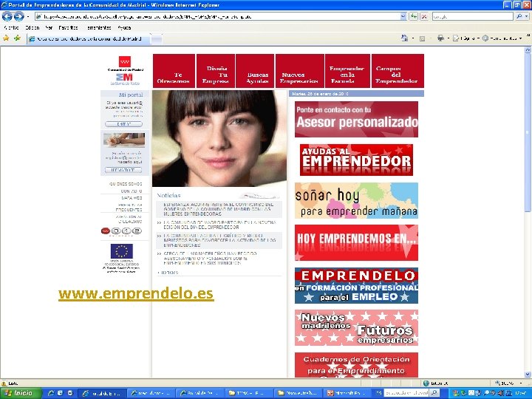Open the Favoritos menu
This screenshot has height=399, width=532.
[x=68, y=28]
